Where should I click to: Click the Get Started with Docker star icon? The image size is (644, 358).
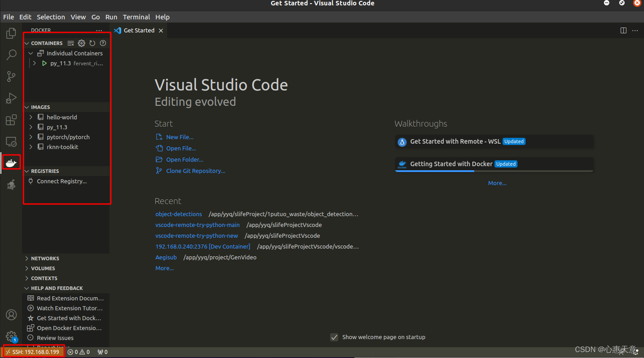pyautogui.click(x=31, y=318)
